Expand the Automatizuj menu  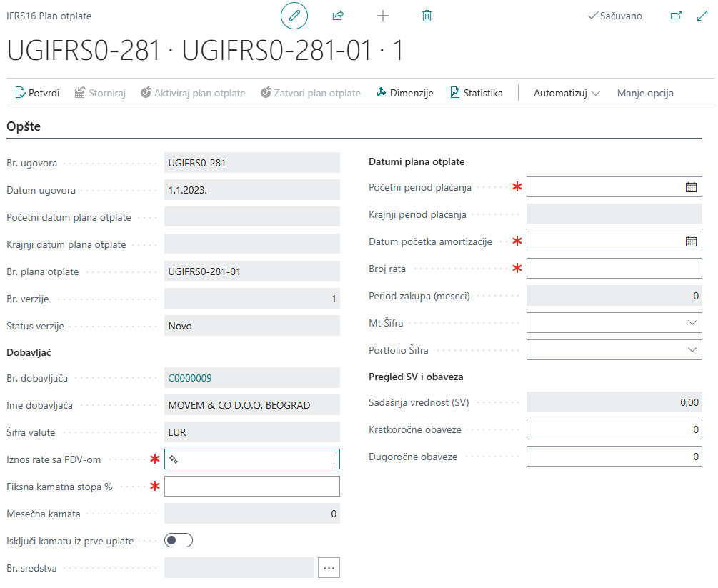click(x=567, y=93)
